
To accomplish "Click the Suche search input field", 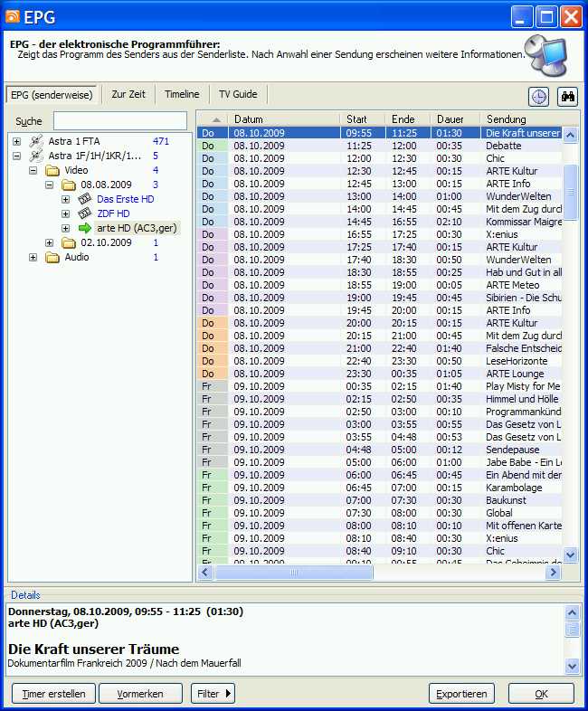I will 119,121.
